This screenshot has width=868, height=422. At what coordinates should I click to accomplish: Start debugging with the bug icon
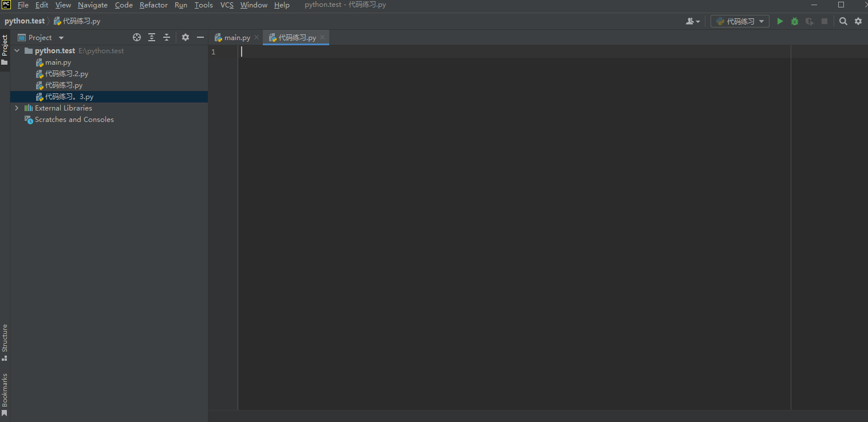pos(794,21)
